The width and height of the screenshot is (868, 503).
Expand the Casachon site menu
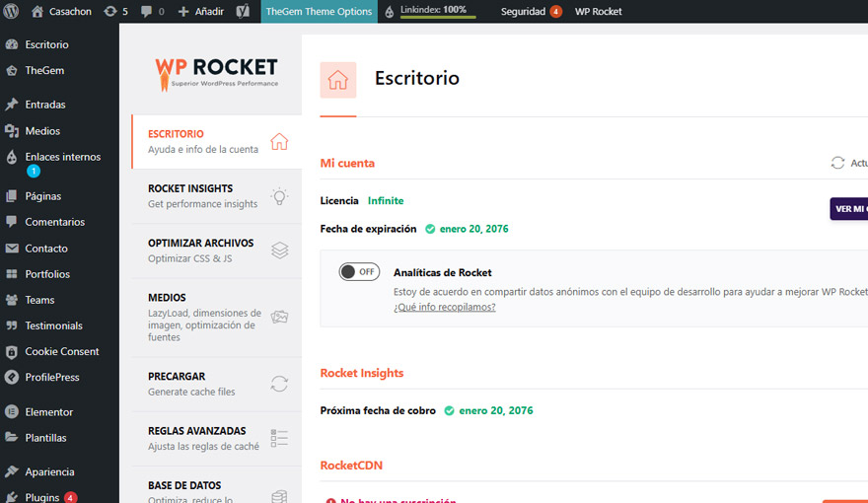tap(61, 12)
